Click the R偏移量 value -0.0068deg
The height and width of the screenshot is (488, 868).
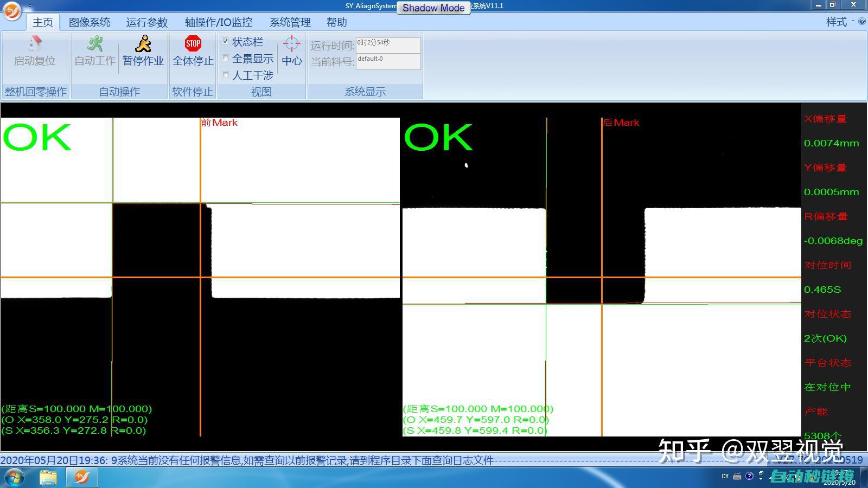pos(833,241)
